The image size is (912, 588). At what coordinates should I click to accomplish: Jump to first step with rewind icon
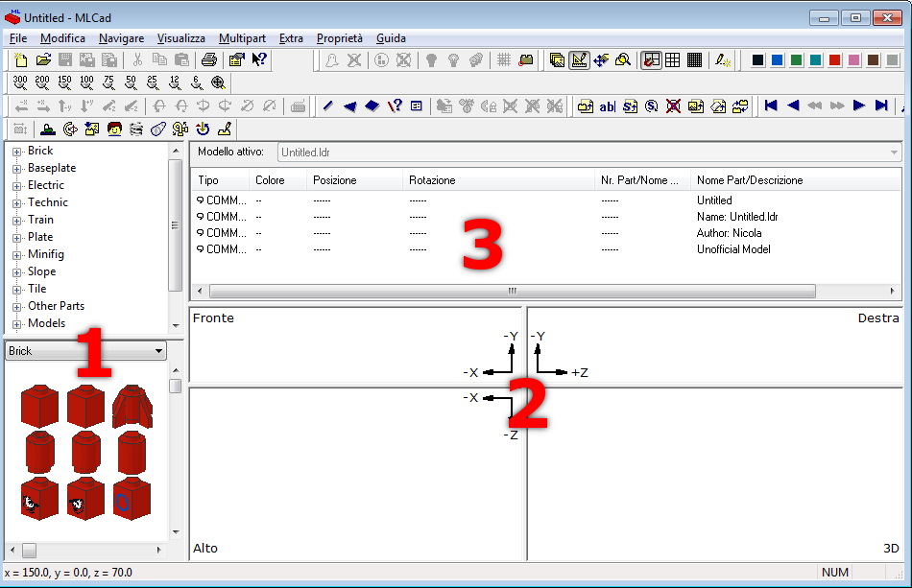770,106
